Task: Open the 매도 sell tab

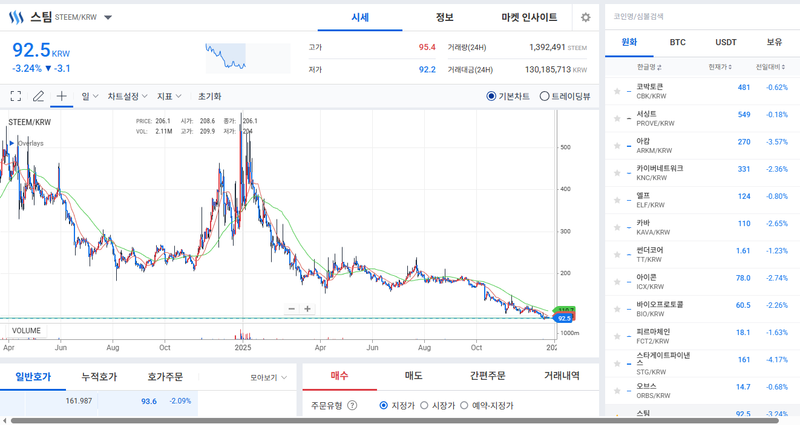Action: (412, 376)
